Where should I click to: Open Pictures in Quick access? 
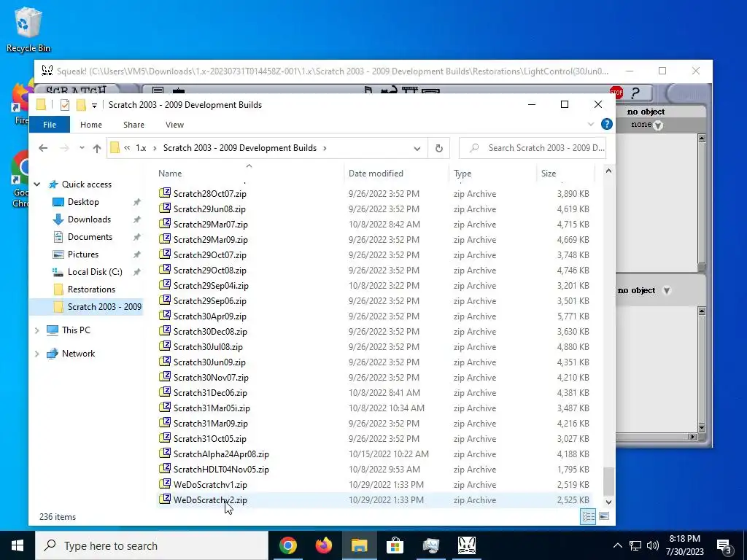pyautogui.click(x=82, y=254)
